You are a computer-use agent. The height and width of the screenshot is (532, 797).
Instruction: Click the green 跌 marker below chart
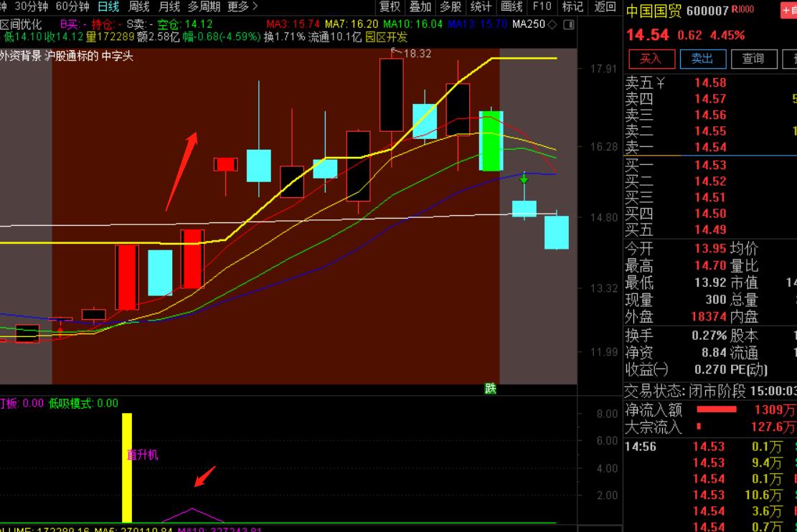(x=491, y=389)
